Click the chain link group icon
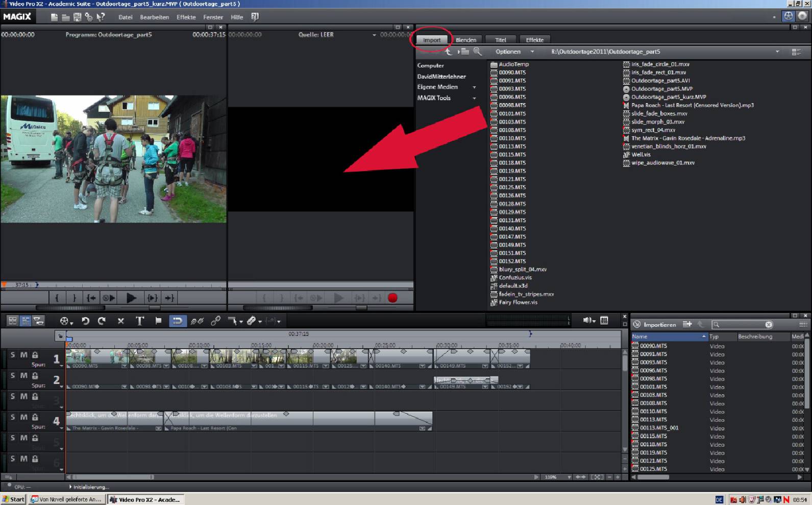Screen dimensions: 812x505 coord(215,321)
